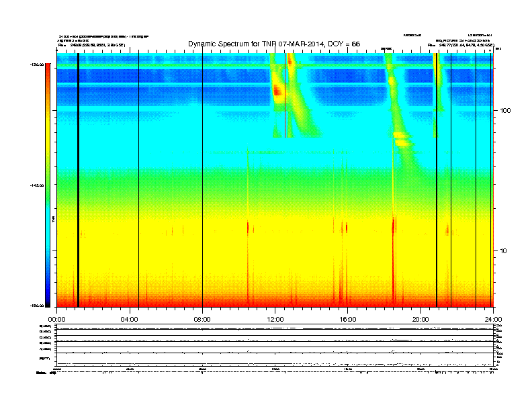Click the 00:00 time axis label

[x=56, y=320]
